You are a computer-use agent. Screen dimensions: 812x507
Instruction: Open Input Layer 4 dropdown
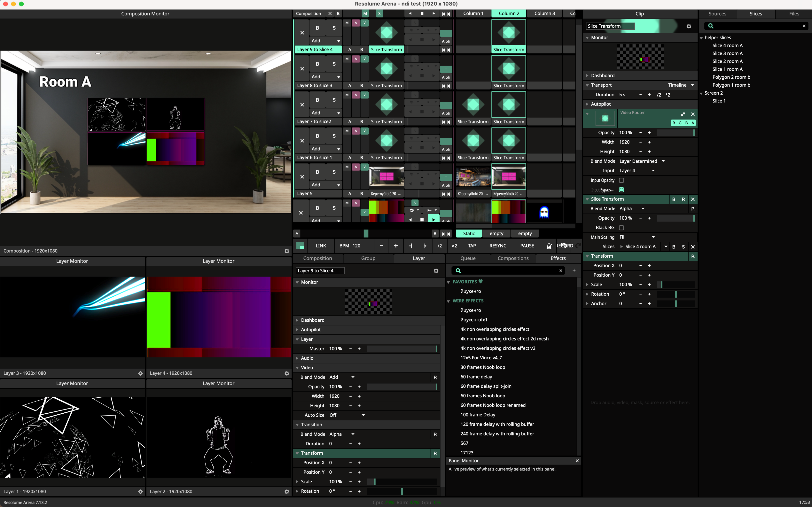tap(637, 171)
